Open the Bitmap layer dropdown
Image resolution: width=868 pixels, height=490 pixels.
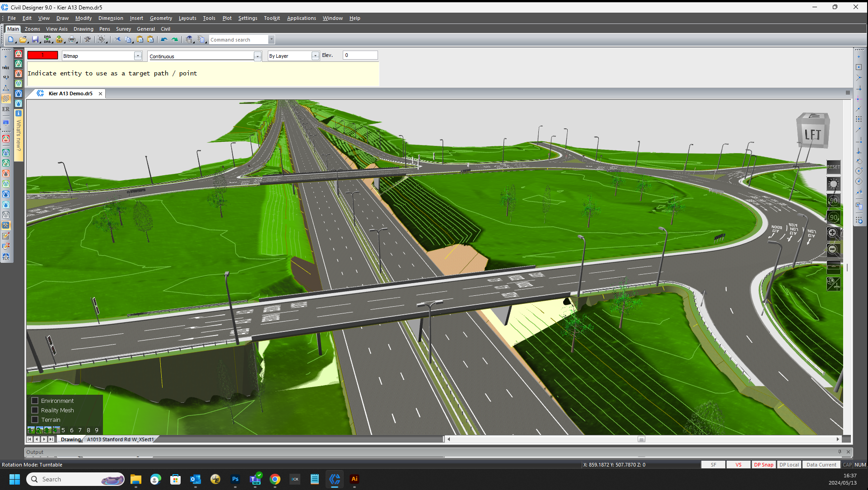point(138,56)
